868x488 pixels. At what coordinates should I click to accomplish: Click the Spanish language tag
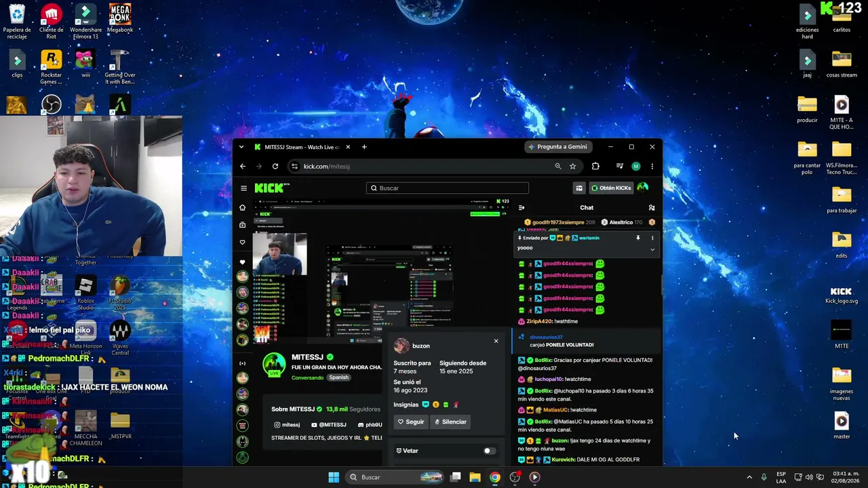click(x=338, y=378)
